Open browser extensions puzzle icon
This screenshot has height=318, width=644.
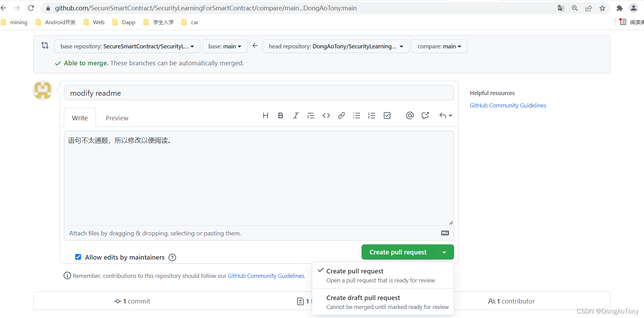pos(619,8)
